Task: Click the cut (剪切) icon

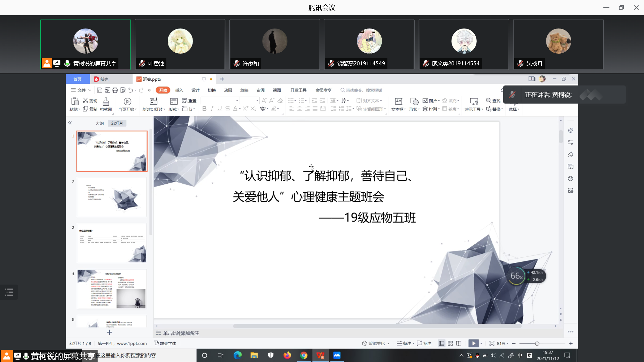Action: [86, 101]
